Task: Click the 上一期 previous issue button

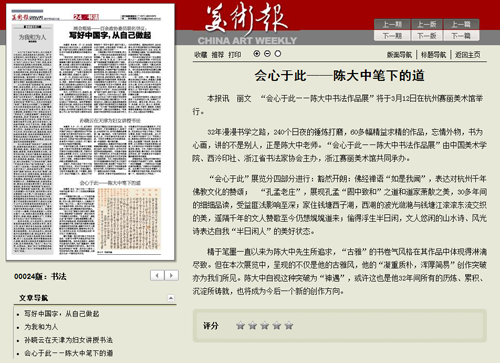Action: (x=392, y=24)
